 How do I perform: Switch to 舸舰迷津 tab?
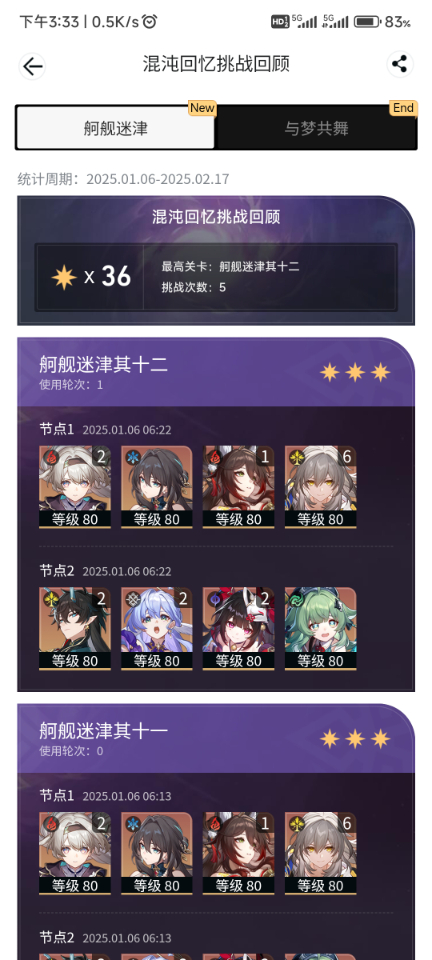point(116,128)
